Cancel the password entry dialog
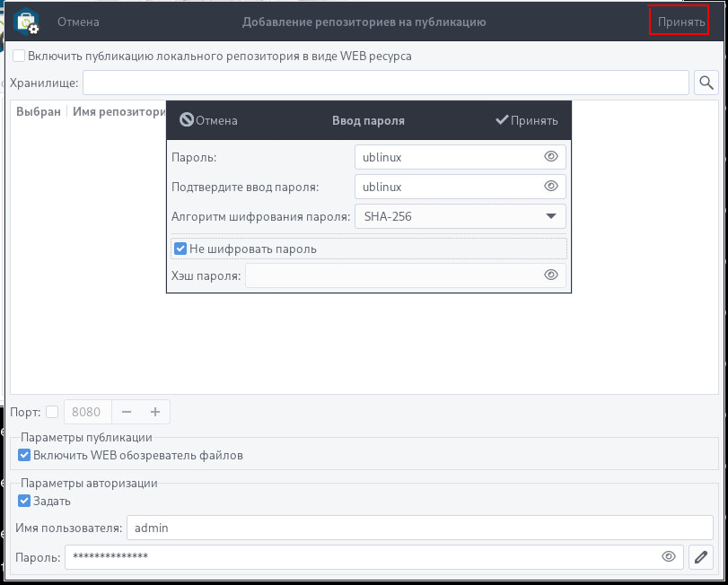Image resolution: width=728 pixels, height=585 pixels. [208, 120]
